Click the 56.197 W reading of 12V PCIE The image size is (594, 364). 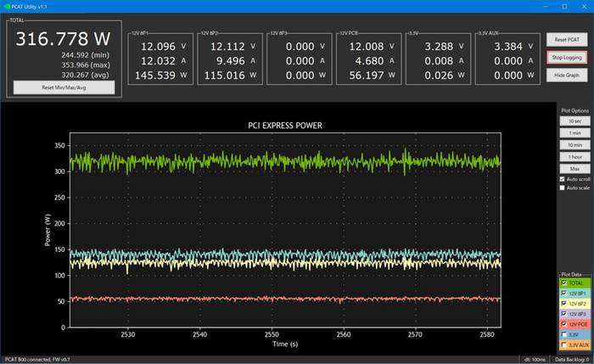tap(372, 76)
